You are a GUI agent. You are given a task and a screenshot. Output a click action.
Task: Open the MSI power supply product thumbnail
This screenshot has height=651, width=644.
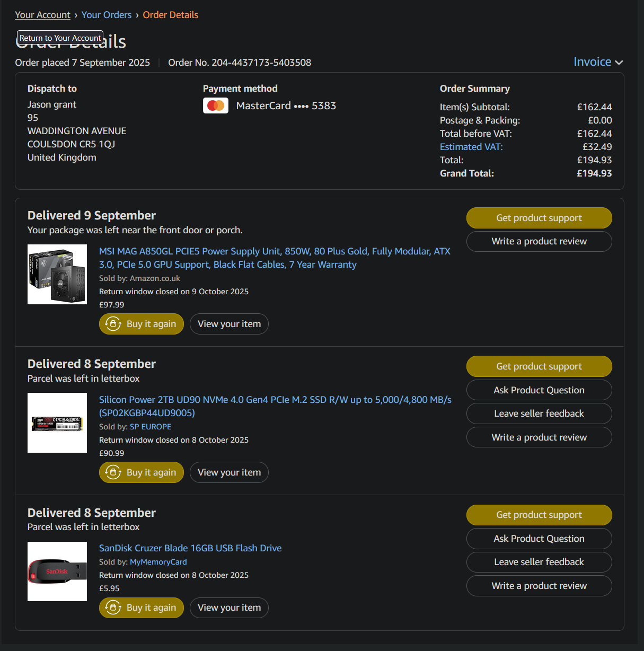click(x=57, y=274)
